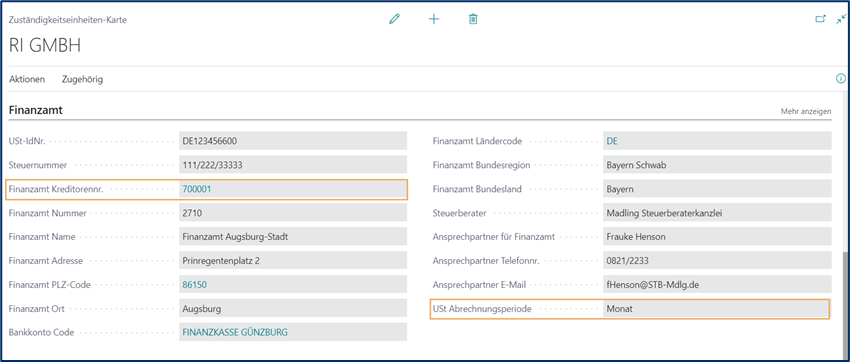Viewport: 850px width, 362px height.
Task: Click the Finanzamt Nummer field 2710
Action: (293, 213)
